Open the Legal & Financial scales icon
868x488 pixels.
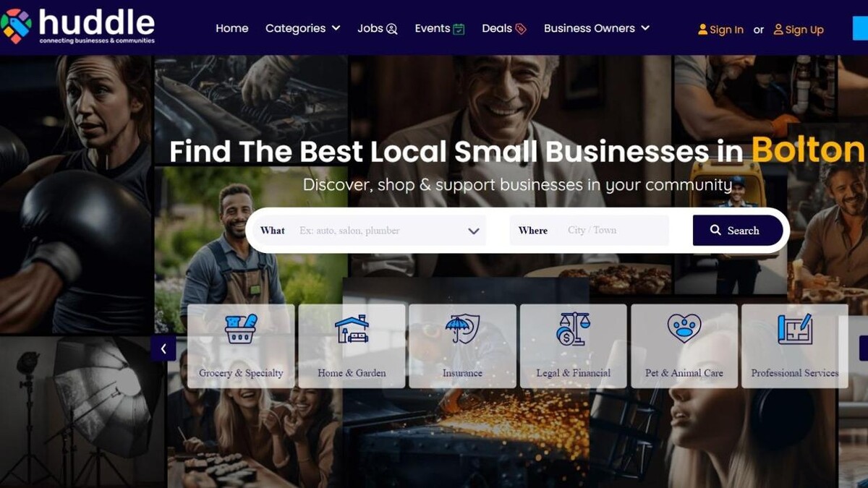tap(573, 329)
